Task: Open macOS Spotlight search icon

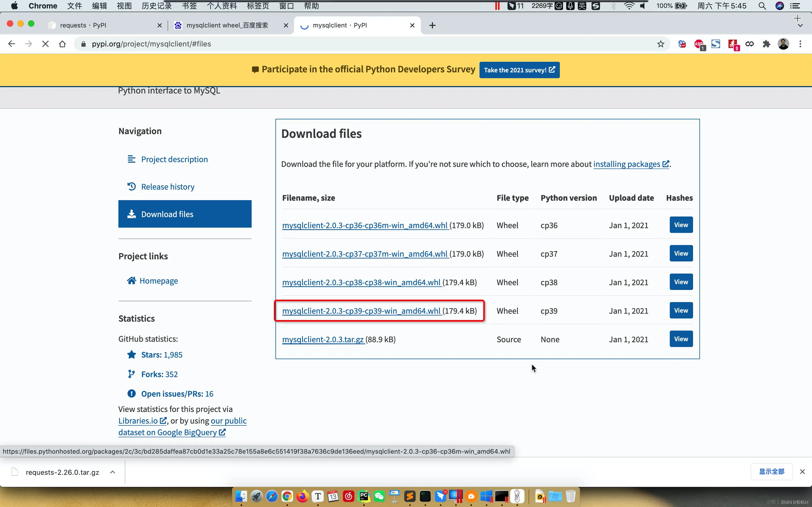Action: (x=762, y=6)
